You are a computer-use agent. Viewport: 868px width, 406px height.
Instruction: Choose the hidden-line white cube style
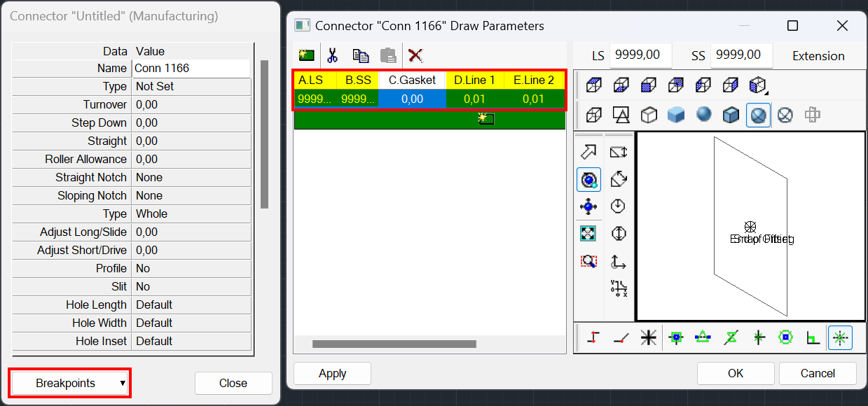pos(649,114)
